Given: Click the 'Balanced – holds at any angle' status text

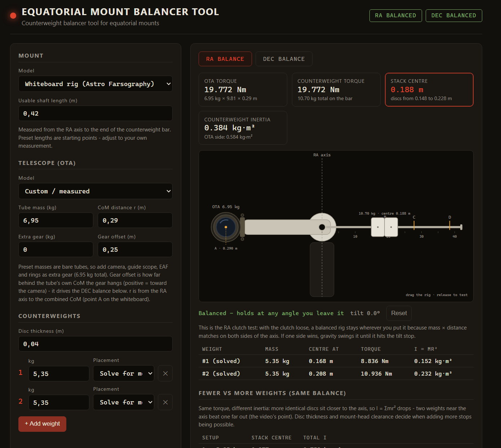Looking at the screenshot, I should point(271,313).
